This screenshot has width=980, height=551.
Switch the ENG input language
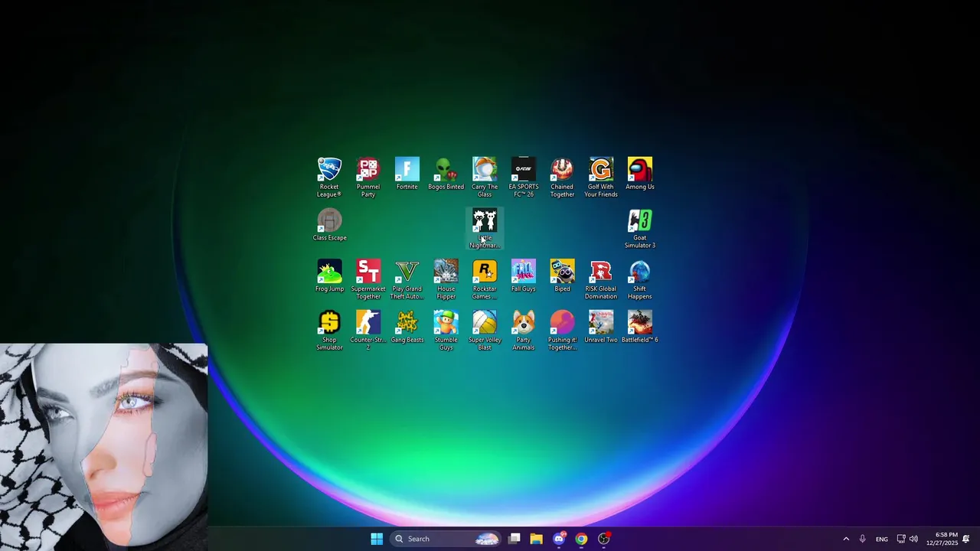(x=882, y=539)
